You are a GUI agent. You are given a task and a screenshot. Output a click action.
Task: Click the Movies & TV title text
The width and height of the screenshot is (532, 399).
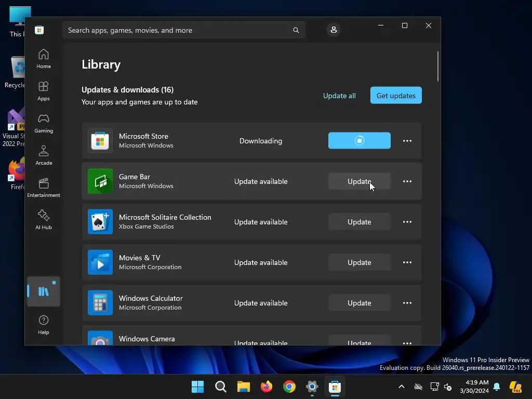139,258
